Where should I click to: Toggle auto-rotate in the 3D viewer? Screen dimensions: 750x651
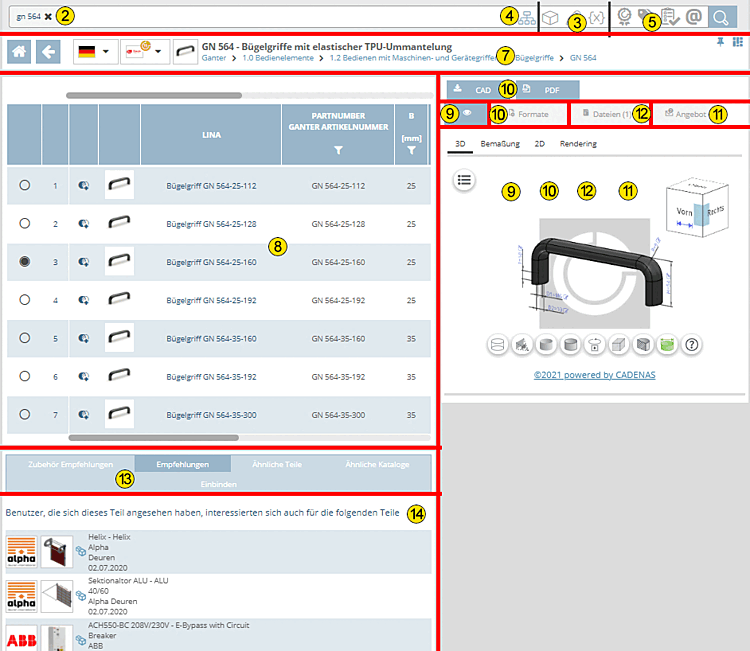(595, 344)
